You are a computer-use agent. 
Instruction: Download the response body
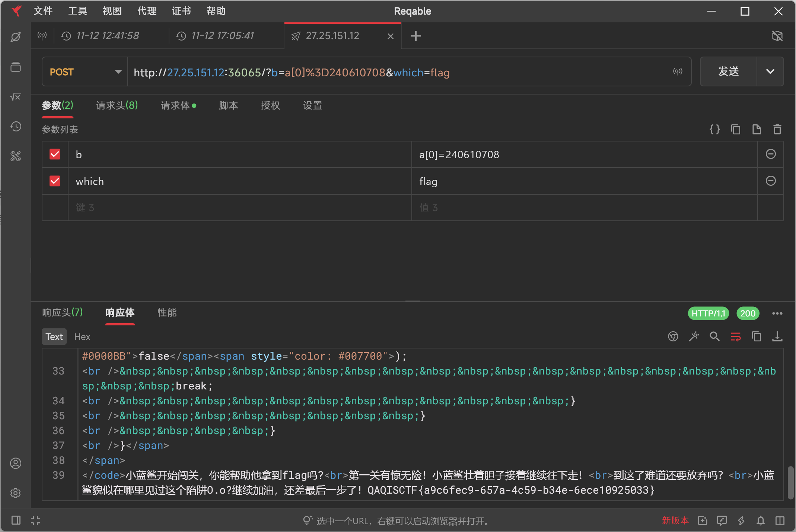[777, 337]
